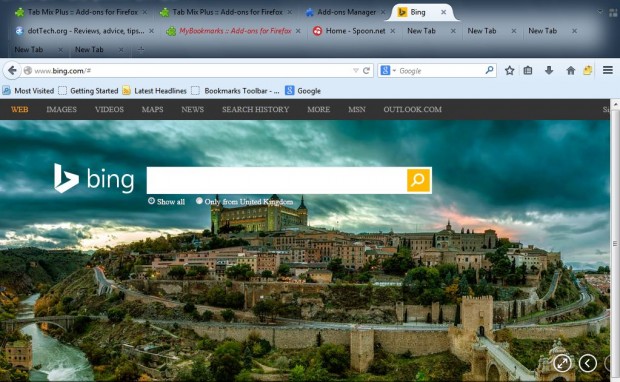Open the IMAGES link in Bing navigation
The height and width of the screenshot is (382, 620).
point(61,110)
